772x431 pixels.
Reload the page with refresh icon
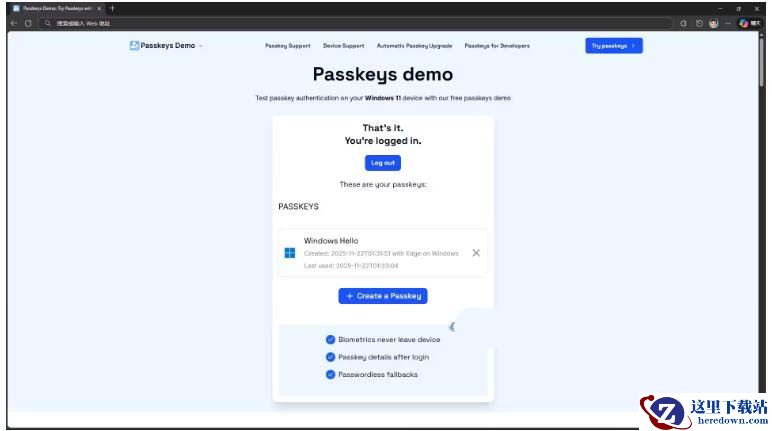pyautogui.click(x=28, y=23)
